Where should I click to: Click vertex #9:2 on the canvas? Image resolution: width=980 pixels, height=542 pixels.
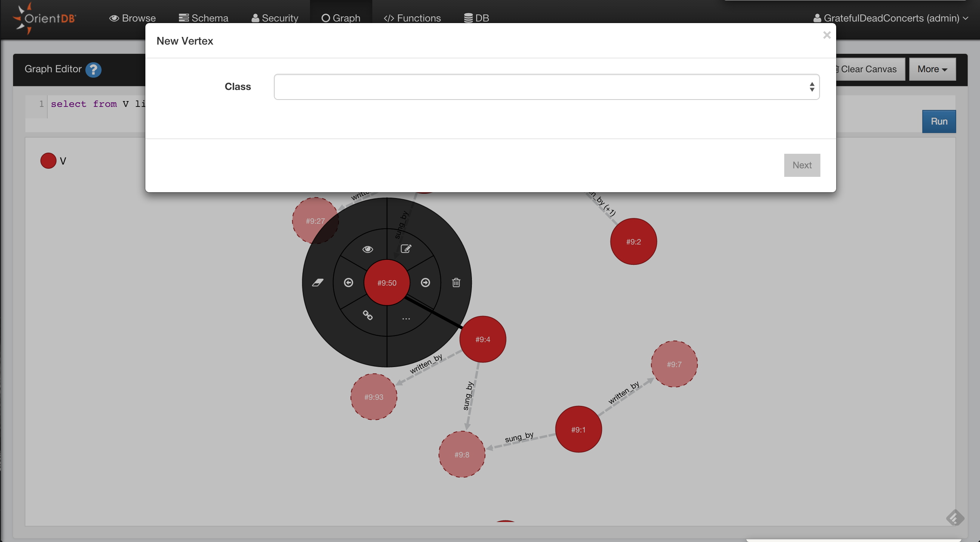pyautogui.click(x=633, y=241)
